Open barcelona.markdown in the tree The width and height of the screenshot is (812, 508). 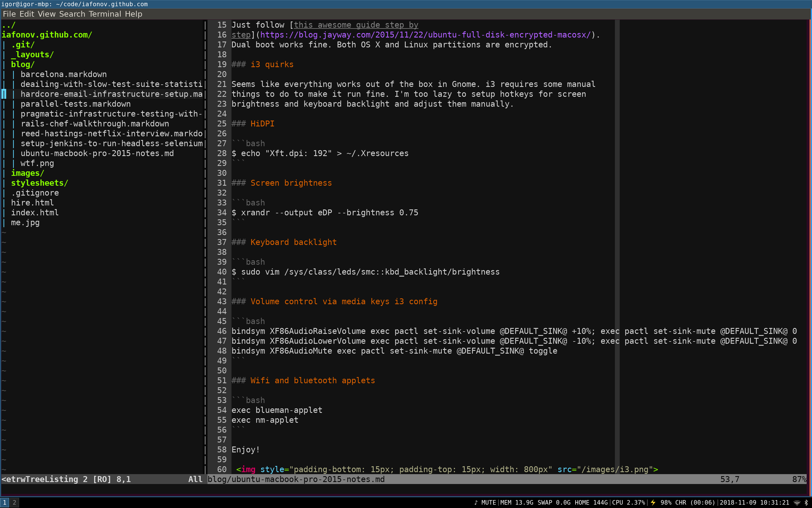(x=64, y=74)
